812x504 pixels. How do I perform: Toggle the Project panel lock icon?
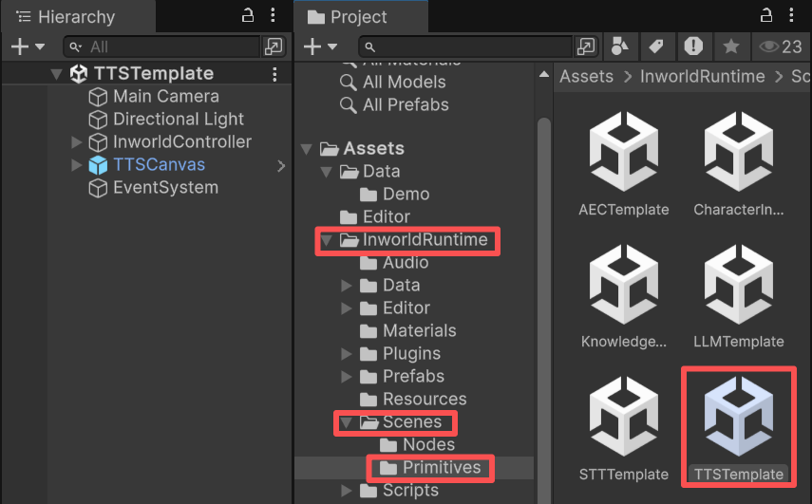(765, 15)
